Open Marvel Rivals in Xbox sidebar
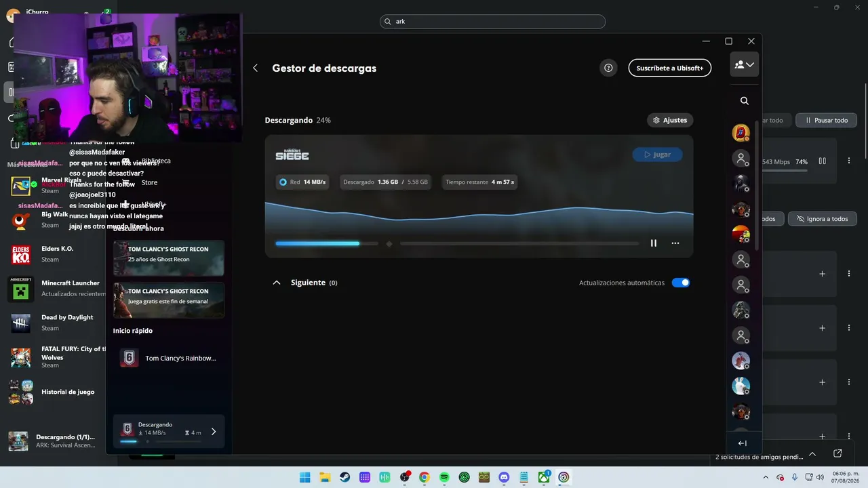868x488 pixels. pos(58,185)
